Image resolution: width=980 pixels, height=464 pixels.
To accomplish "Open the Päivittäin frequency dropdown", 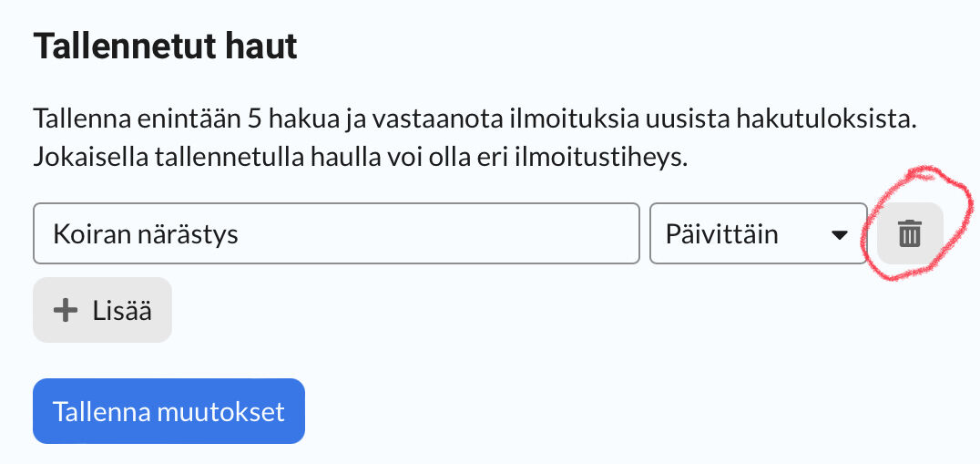I will point(758,234).
